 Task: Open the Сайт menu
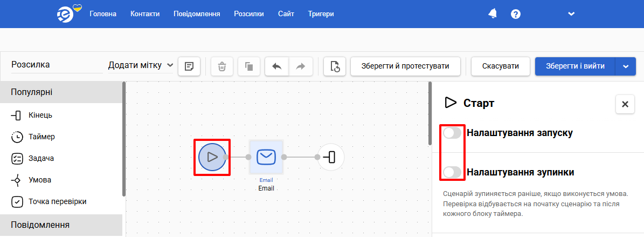pos(286,14)
